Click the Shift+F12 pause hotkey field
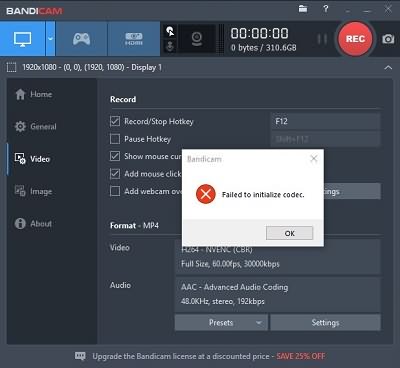The width and height of the screenshot is (400, 368). (325, 139)
